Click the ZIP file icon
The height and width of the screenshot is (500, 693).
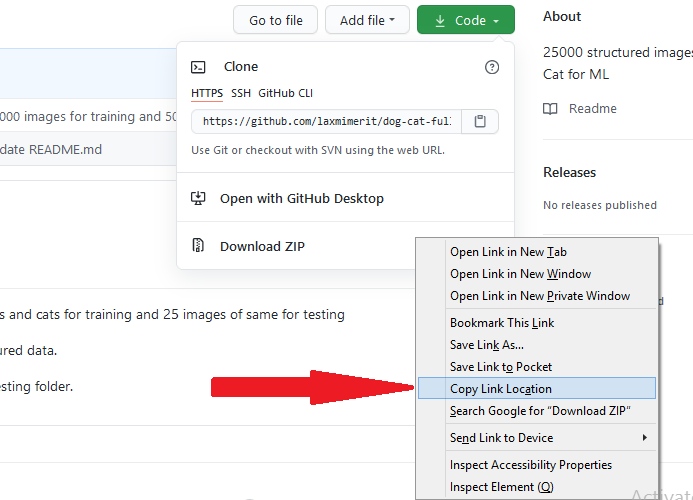pos(198,245)
